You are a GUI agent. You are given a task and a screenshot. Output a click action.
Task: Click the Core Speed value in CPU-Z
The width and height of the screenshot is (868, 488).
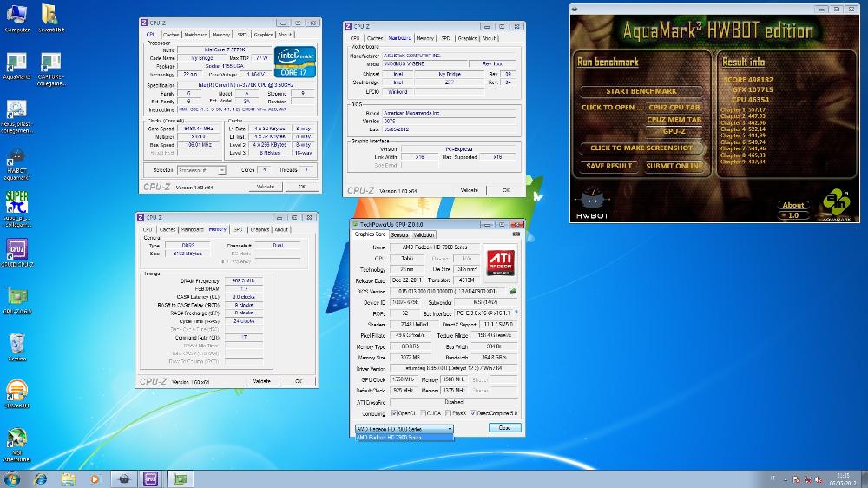point(198,129)
